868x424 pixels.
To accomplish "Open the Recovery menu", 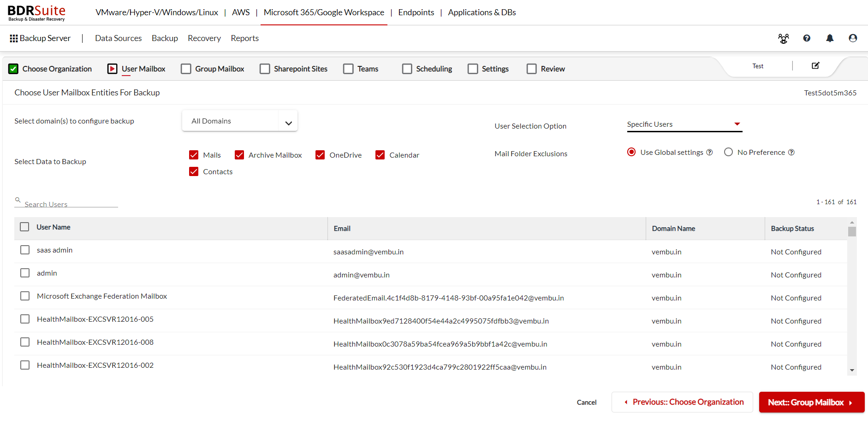I will pyautogui.click(x=204, y=38).
